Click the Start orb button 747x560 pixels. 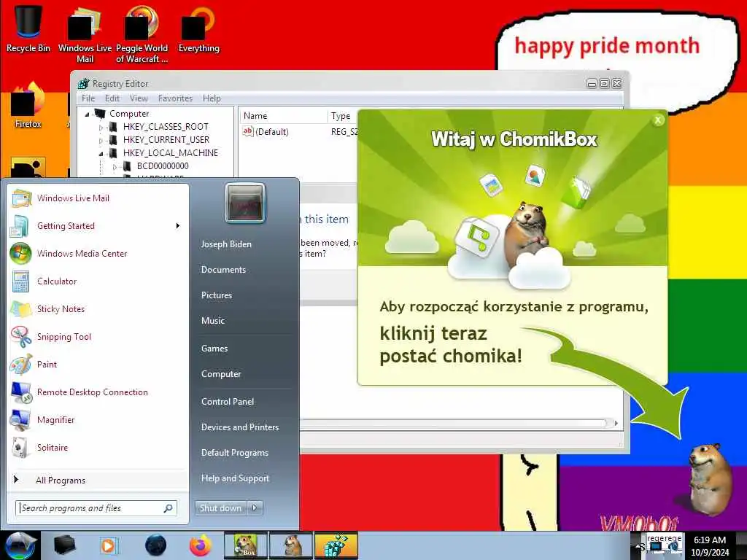tap(20, 545)
